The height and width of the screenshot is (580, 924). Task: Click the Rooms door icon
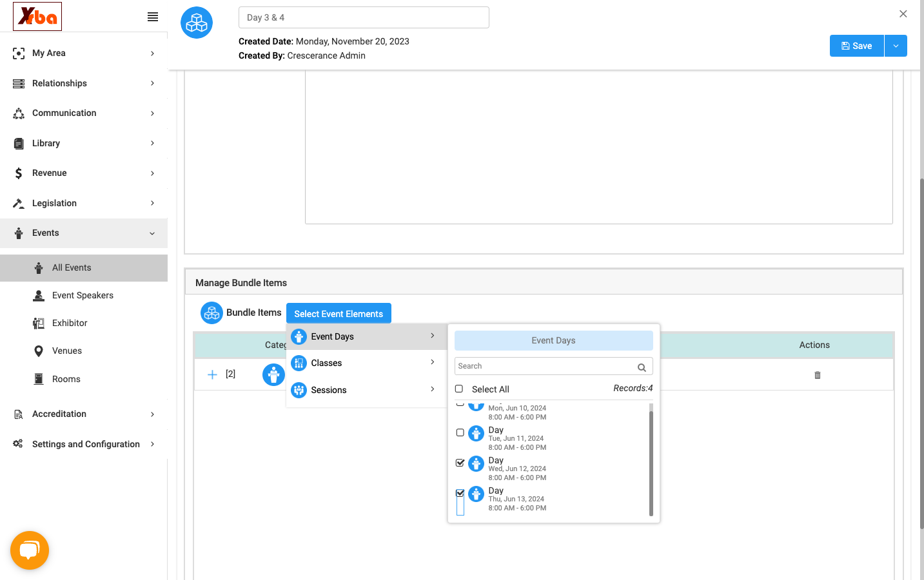(x=39, y=379)
